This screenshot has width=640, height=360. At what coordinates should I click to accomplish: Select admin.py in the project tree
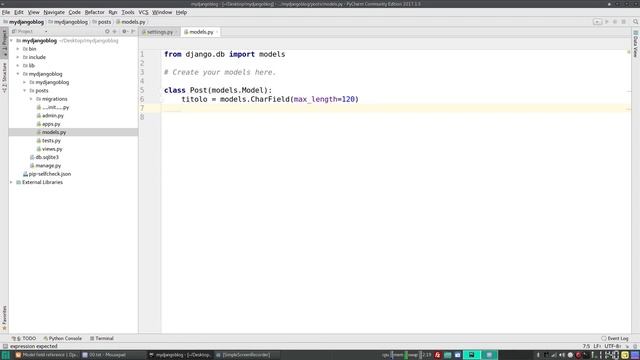[x=50, y=116]
